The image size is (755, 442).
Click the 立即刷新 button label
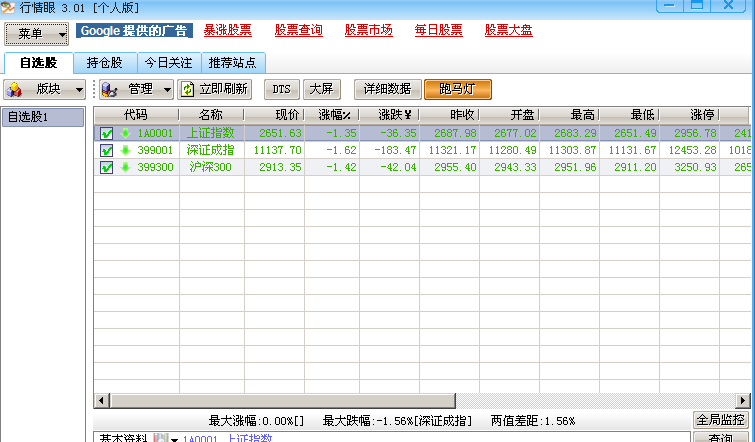pyautogui.click(x=223, y=89)
